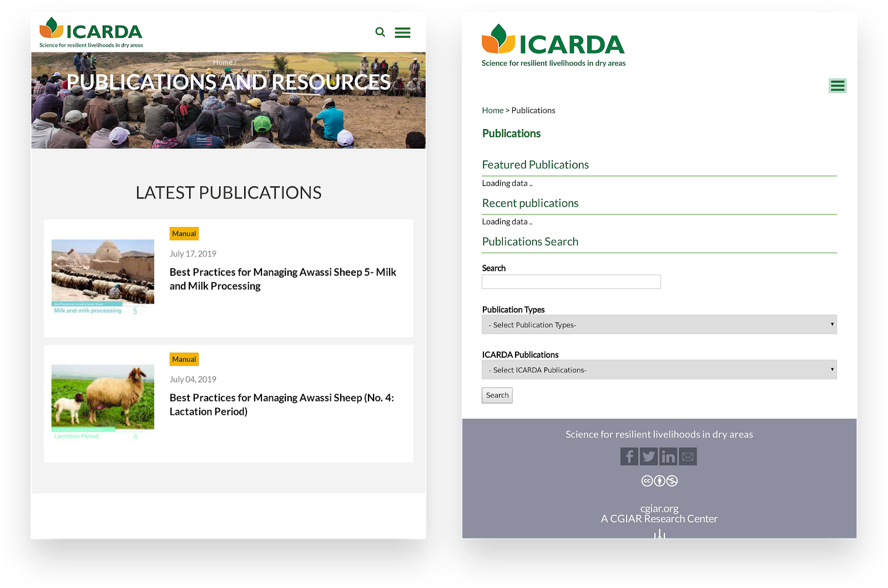Toggle the green hamburger menu on right page
Image resolution: width=888 pixels, height=588 pixels.
click(x=837, y=85)
